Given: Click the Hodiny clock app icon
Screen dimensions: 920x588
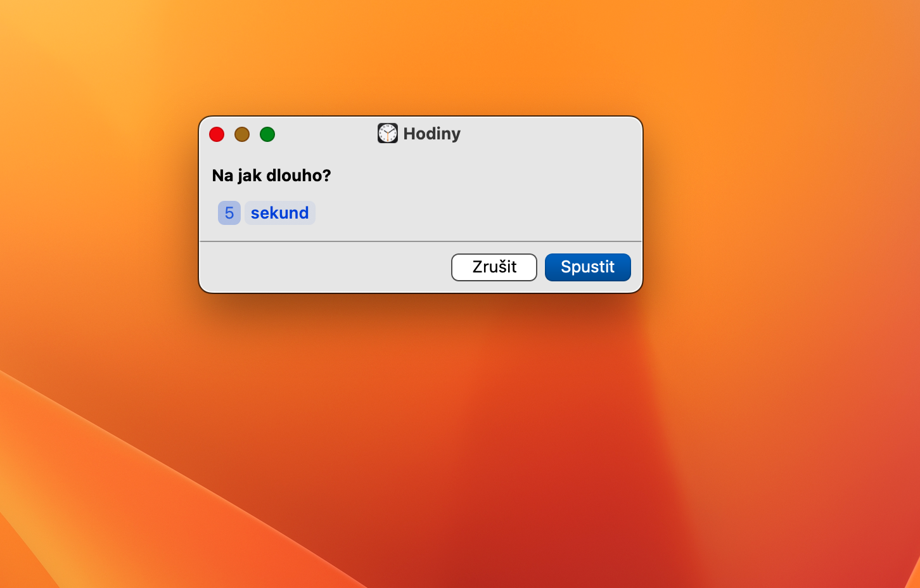Looking at the screenshot, I should pyautogui.click(x=388, y=133).
